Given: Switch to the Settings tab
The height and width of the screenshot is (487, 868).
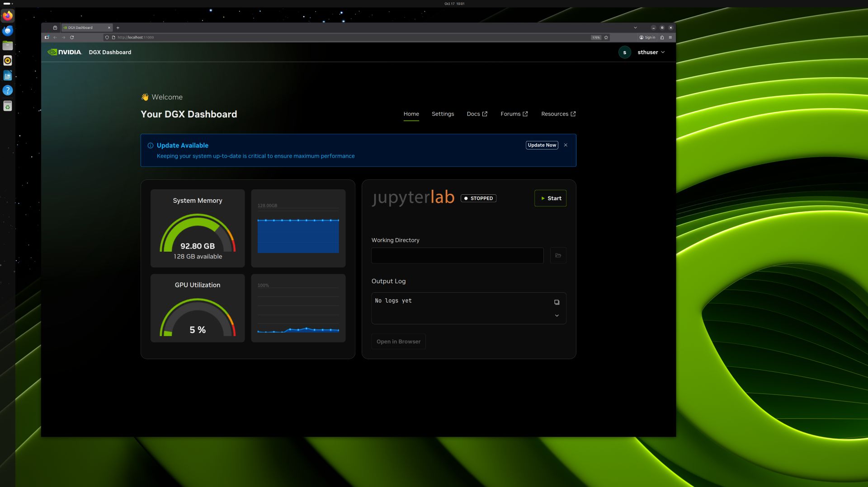Looking at the screenshot, I should 443,114.
